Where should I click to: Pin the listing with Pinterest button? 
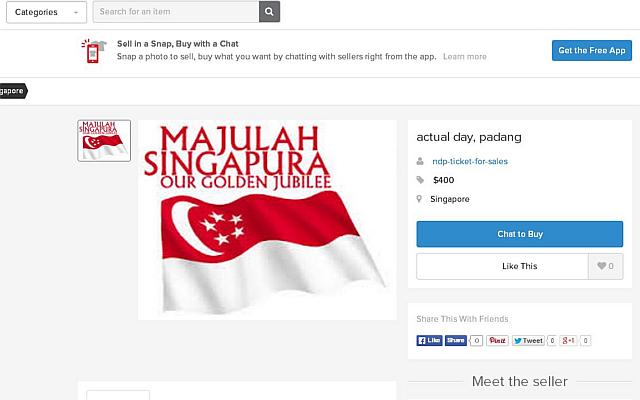pyautogui.click(x=497, y=340)
